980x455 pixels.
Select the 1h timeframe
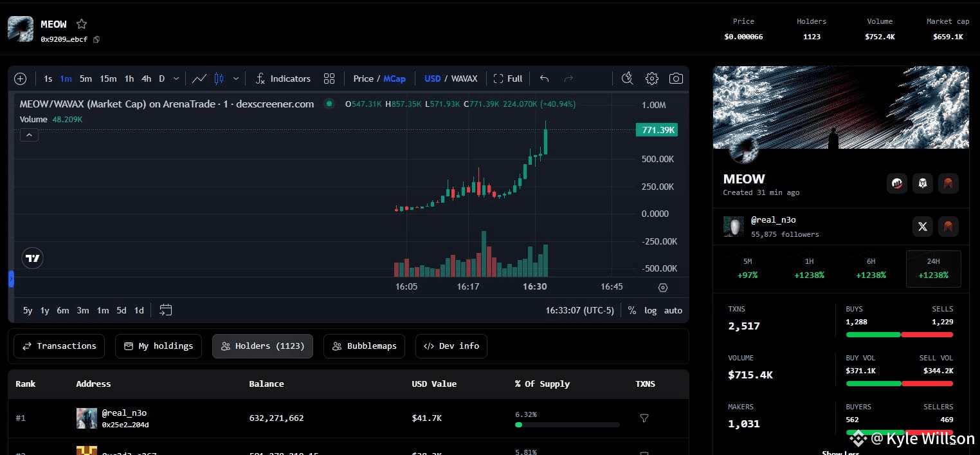(x=129, y=79)
